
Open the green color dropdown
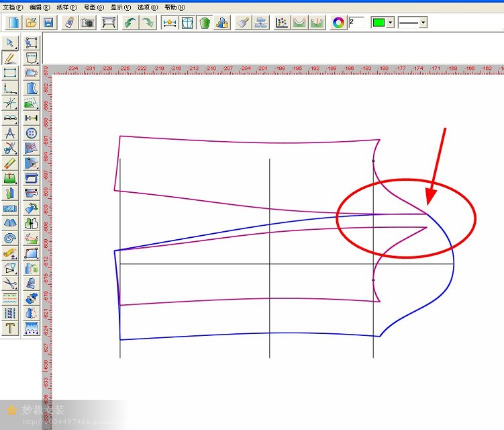click(x=390, y=23)
